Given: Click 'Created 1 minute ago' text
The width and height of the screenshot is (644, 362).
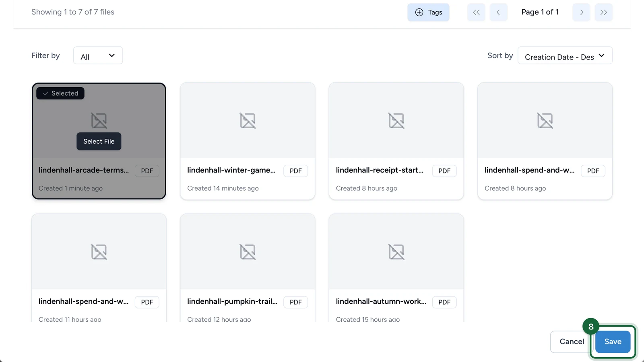Looking at the screenshot, I should pos(70,188).
